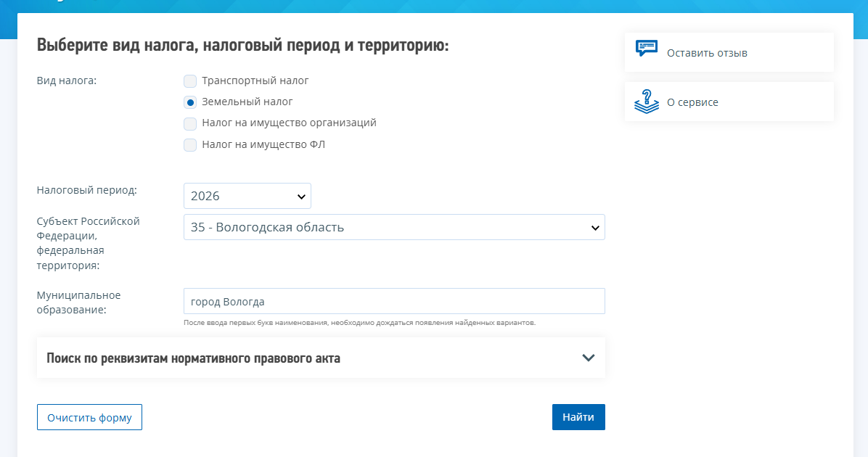Check the Налог на имущество ФЛ box
The width and height of the screenshot is (868, 457).
click(x=190, y=144)
